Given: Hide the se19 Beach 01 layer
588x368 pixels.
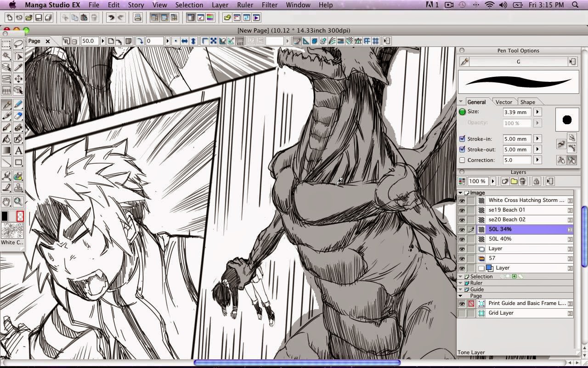Looking at the screenshot, I should click(x=462, y=210).
